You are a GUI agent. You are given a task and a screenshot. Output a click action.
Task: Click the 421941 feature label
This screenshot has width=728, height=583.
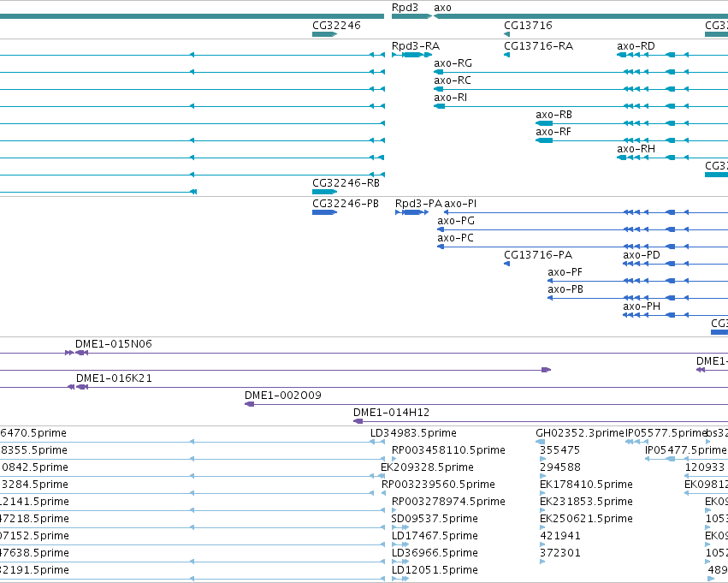560,536
